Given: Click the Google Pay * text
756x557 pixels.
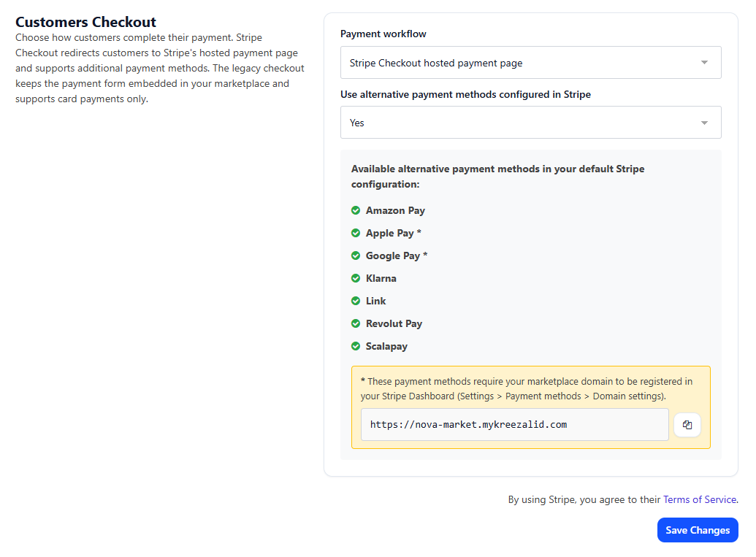Looking at the screenshot, I should pyautogui.click(x=397, y=256).
